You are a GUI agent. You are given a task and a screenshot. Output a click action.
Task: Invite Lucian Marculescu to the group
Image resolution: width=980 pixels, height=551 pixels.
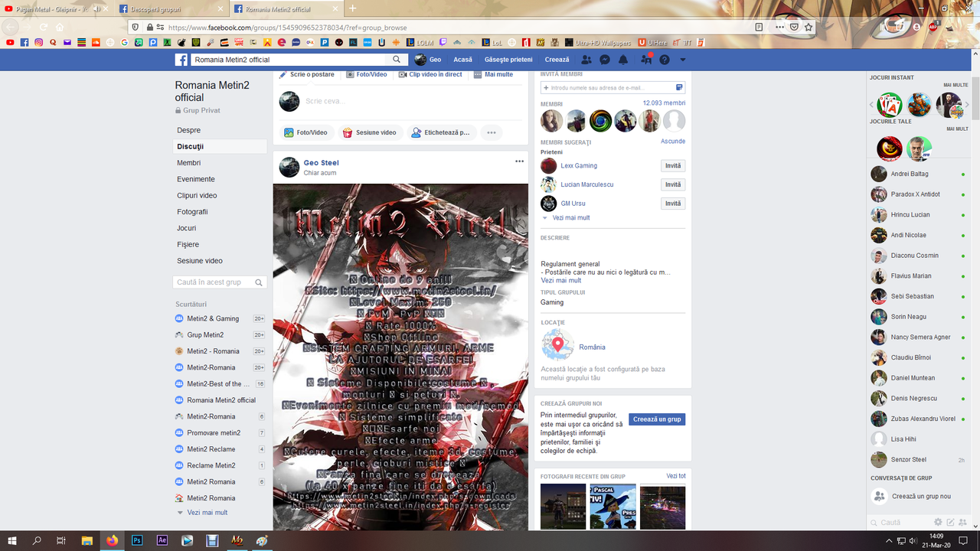[x=673, y=184]
